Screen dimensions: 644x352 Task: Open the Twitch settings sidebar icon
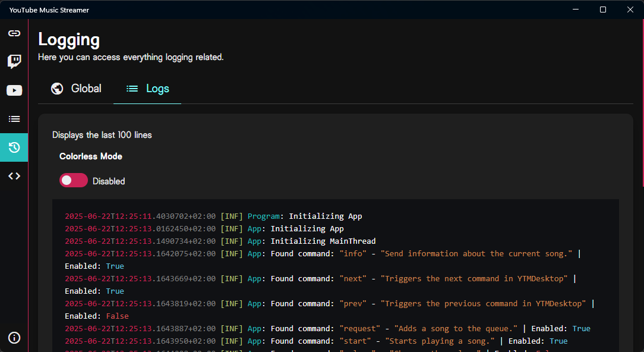coord(14,62)
